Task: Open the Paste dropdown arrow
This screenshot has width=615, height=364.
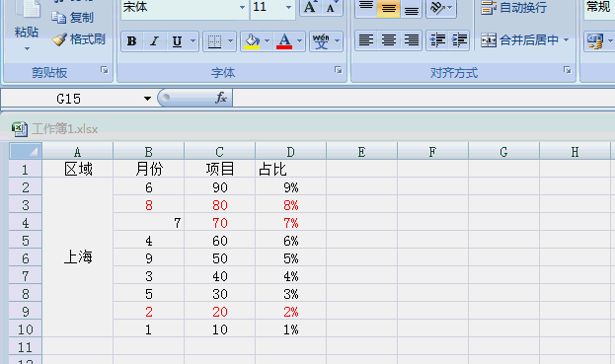Action: coord(27,49)
